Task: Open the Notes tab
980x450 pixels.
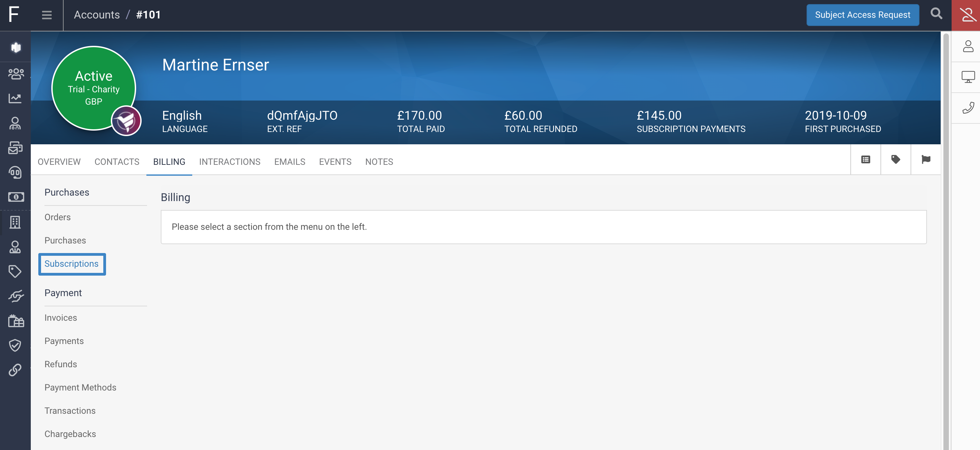Action: 379,162
